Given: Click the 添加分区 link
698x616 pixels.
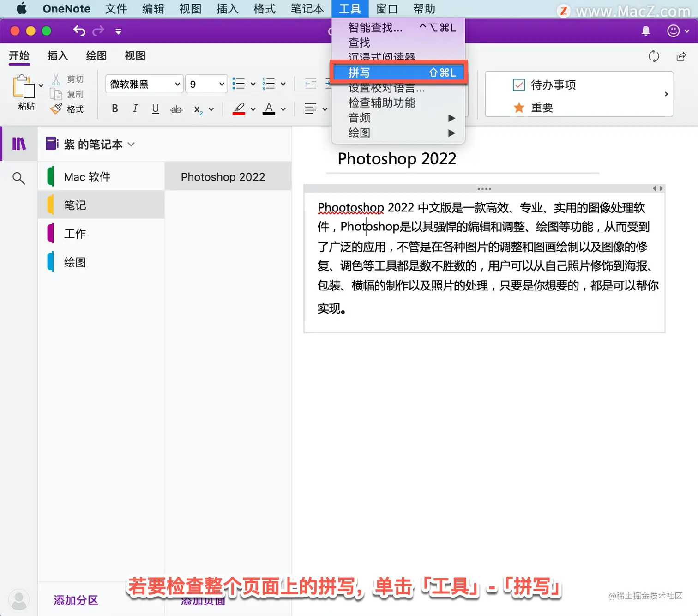Looking at the screenshot, I should click(x=76, y=600).
